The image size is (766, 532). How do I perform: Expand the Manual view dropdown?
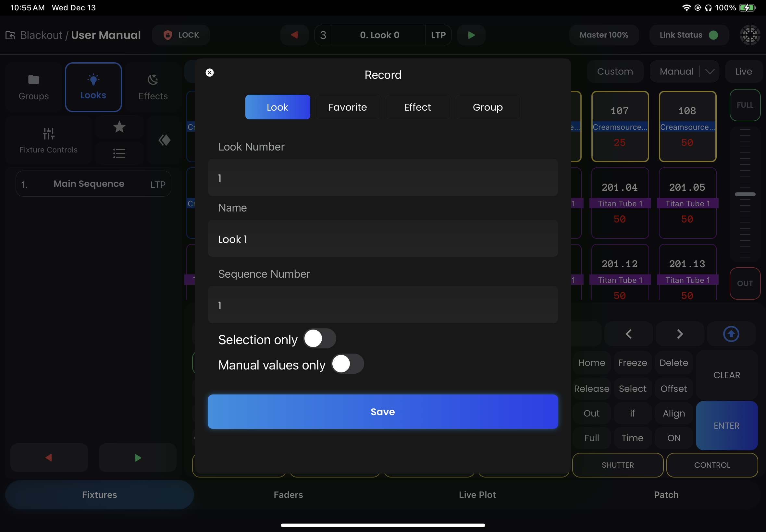[711, 71]
